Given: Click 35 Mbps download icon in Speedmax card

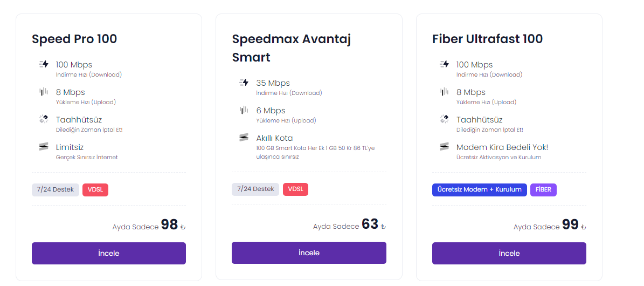Looking at the screenshot, I should click(244, 83).
